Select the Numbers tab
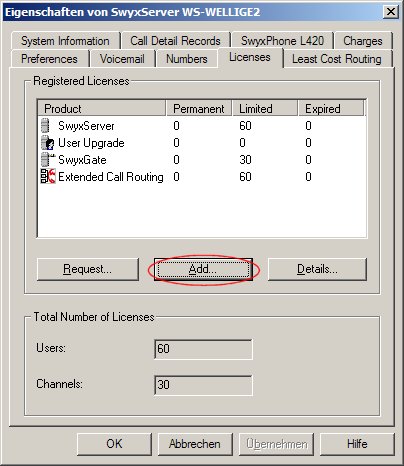The height and width of the screenshot is (466, 404). 187,59
